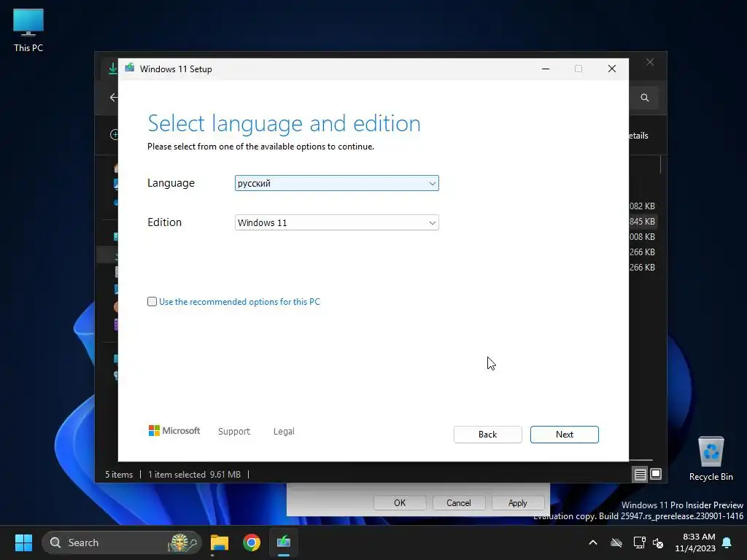
Task: Select the Recycle Bin desktop icon
Action: [711, 459]
